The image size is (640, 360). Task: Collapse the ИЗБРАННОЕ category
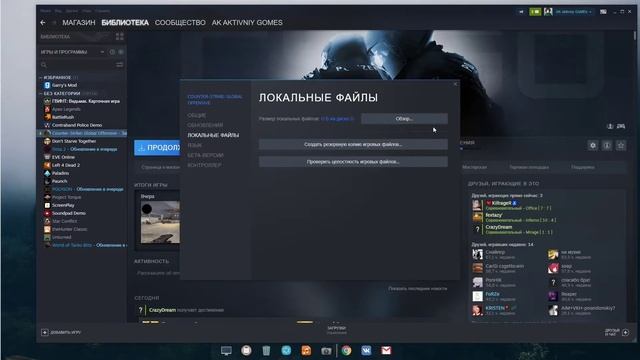(x=41, y=77)
